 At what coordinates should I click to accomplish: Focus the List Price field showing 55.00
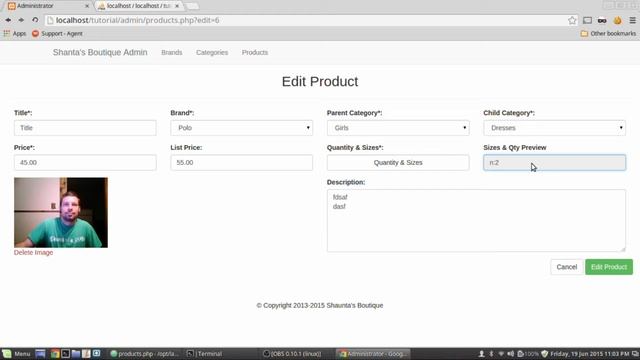242,162
